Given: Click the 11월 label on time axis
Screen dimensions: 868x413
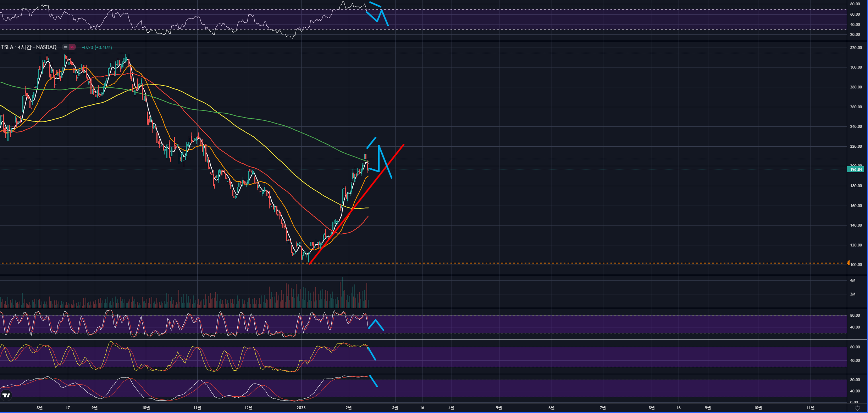Looking at the screenshot, I should (x=197, y=408).
